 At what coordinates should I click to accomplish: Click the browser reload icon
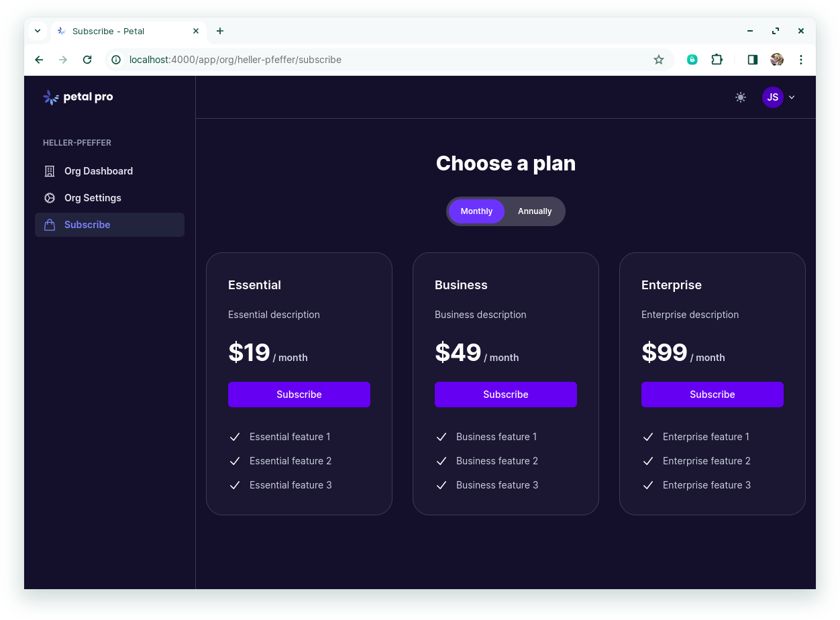click(87, 60)
